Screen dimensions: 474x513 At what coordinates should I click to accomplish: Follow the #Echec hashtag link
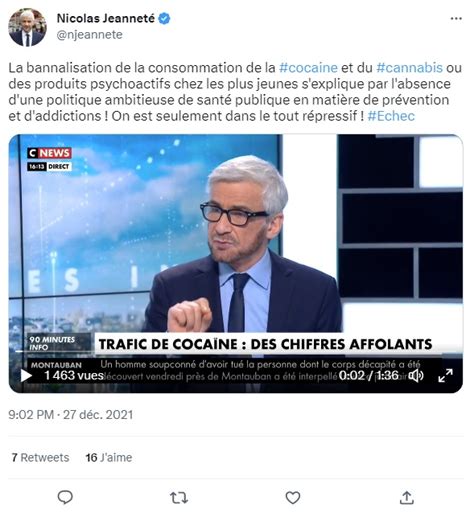tap(391, 116)
